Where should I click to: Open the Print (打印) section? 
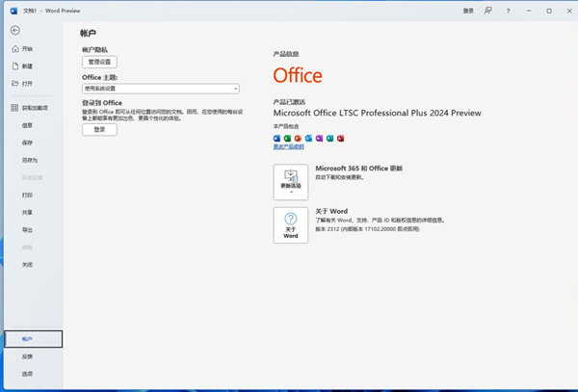pyautogui.click(x=27, y=196)
